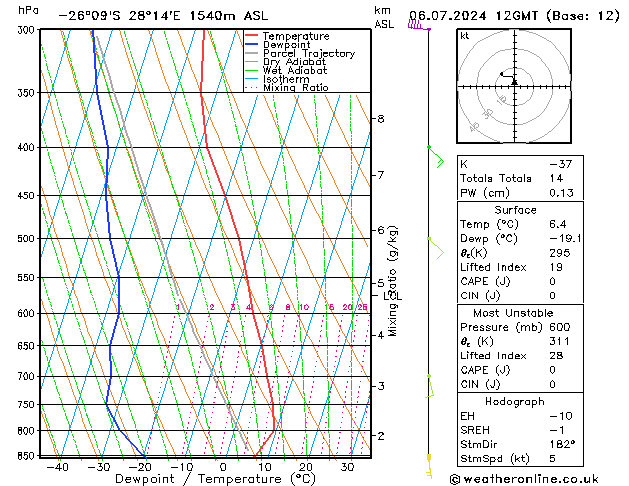Click the EH value '-10'
The width and height of the screenshot is (629, 486).
[561, 416]
